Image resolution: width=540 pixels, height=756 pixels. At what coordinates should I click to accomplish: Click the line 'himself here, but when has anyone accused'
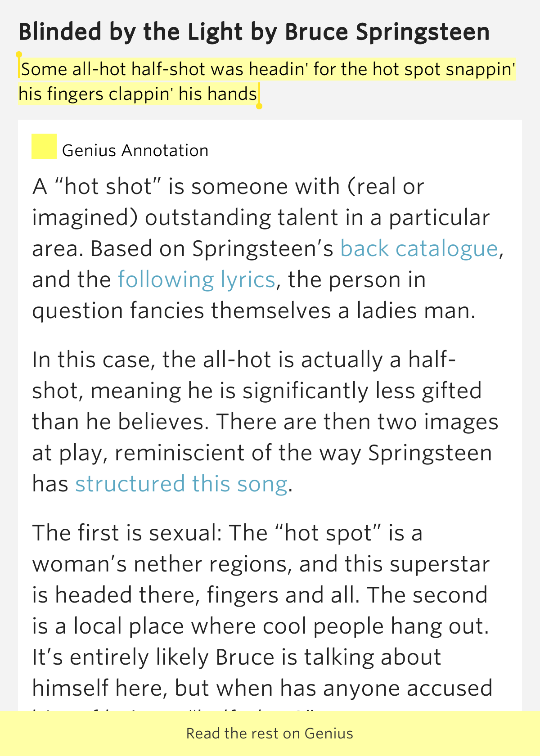262,688
